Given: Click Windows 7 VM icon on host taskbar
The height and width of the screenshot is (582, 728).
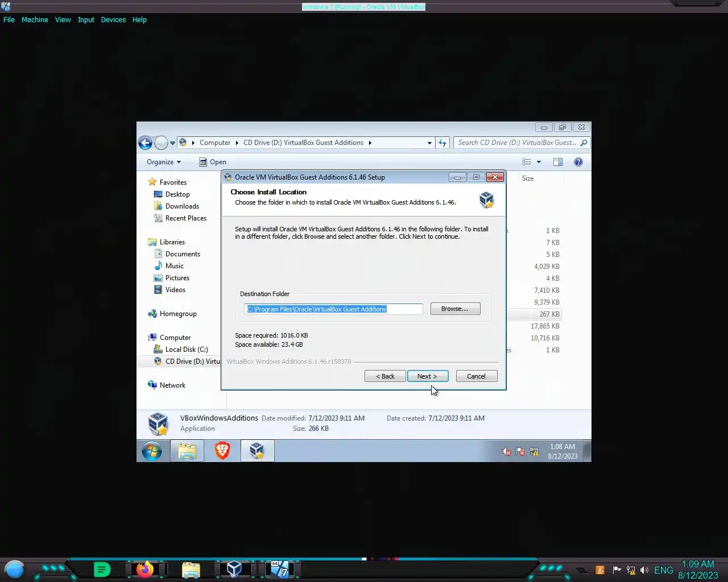Looking at the screenshot, I should pyautogui.click(x=279, y=569).
